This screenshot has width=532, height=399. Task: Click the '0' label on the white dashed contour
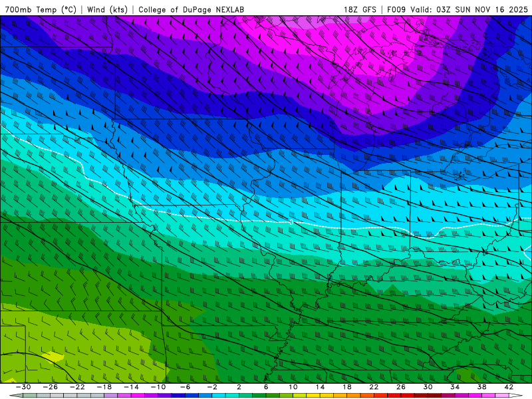click(291, 222)
